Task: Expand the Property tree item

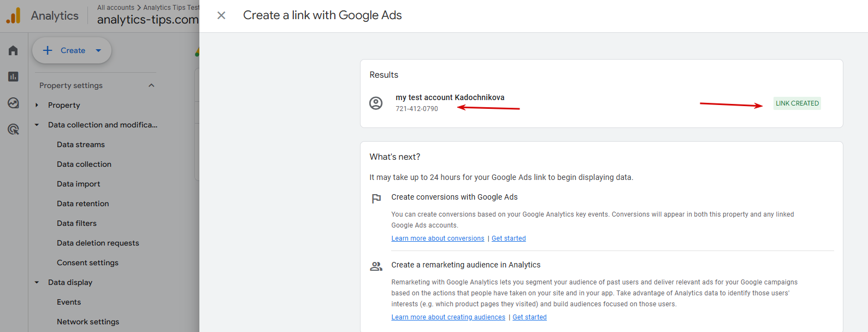Action: [x=37, y=105]
